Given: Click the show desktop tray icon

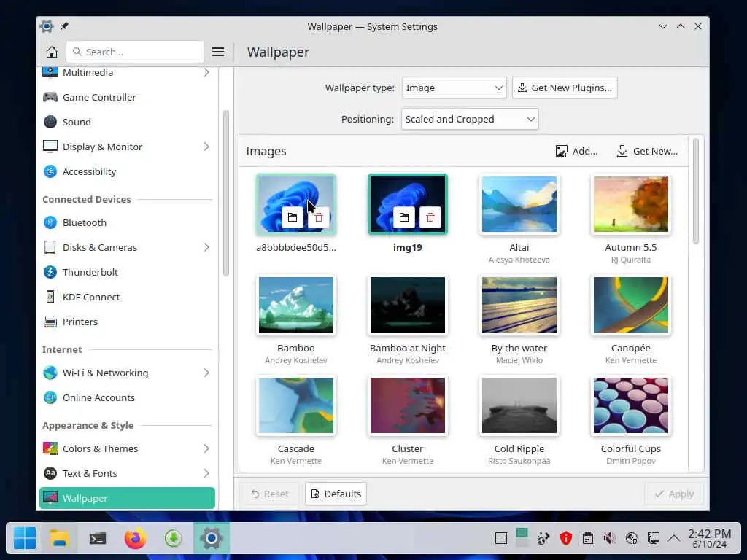Looking at the screenshot, I should 500,539.
